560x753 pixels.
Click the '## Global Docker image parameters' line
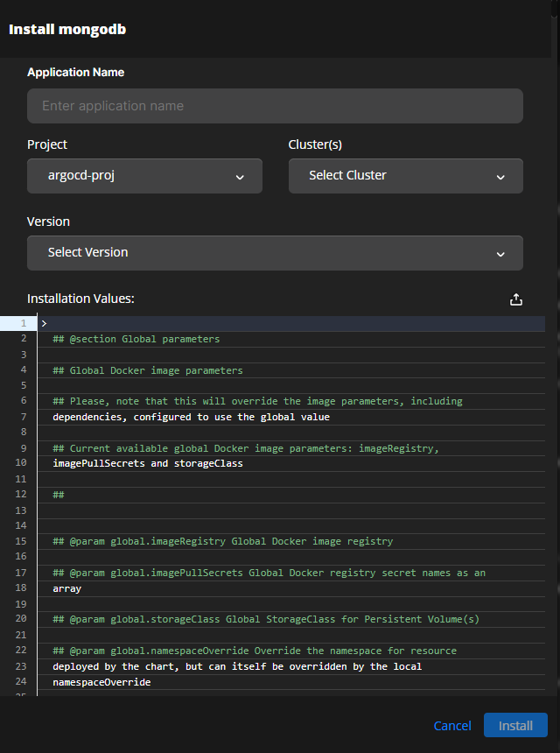tap(147, 370)
